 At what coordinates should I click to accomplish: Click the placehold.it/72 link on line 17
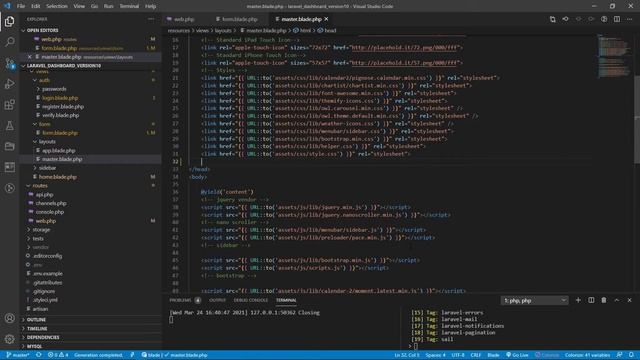[404, 47]
